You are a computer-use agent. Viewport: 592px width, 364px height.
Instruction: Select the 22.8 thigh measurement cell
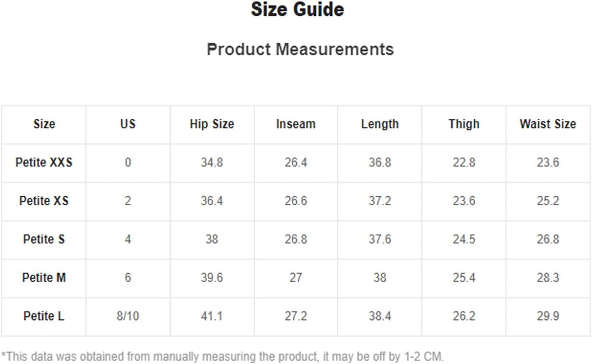tap(464, 163)
